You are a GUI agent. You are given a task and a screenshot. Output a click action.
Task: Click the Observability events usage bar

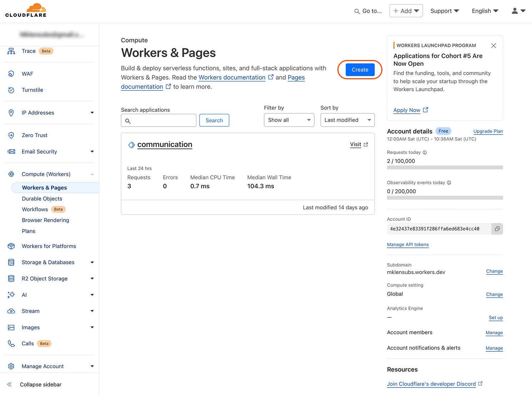(x=445, y=198)
